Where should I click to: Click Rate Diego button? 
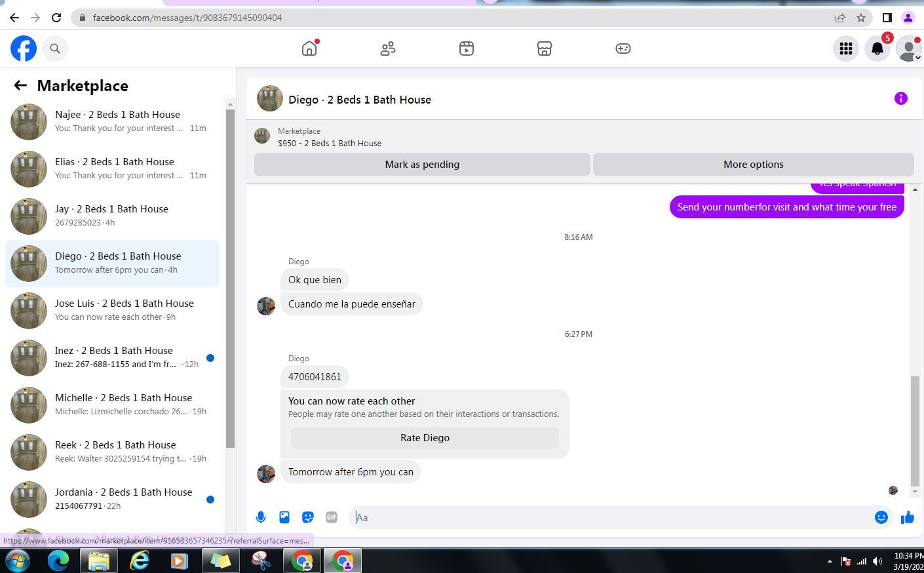click(425, 438)
